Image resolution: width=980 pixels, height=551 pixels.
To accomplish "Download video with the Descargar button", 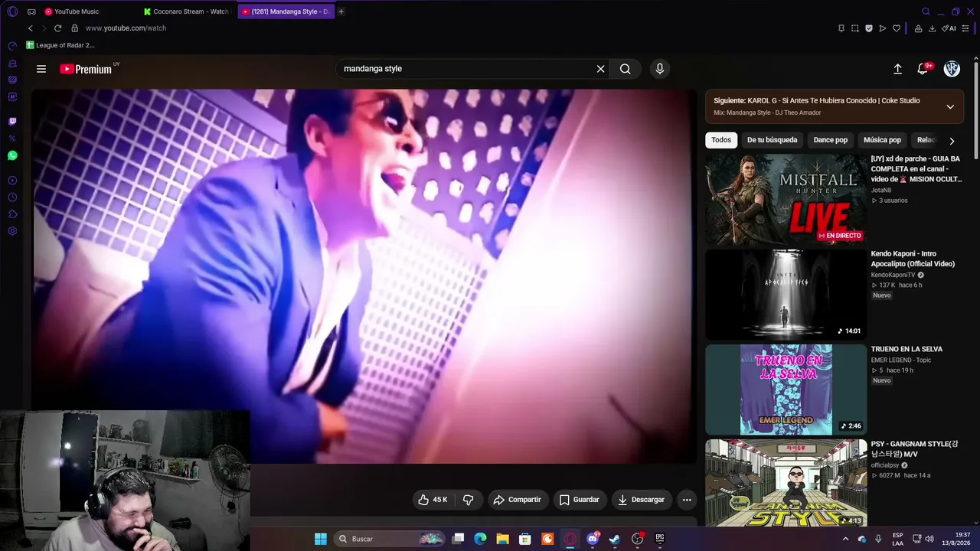I will coord(642,500).
